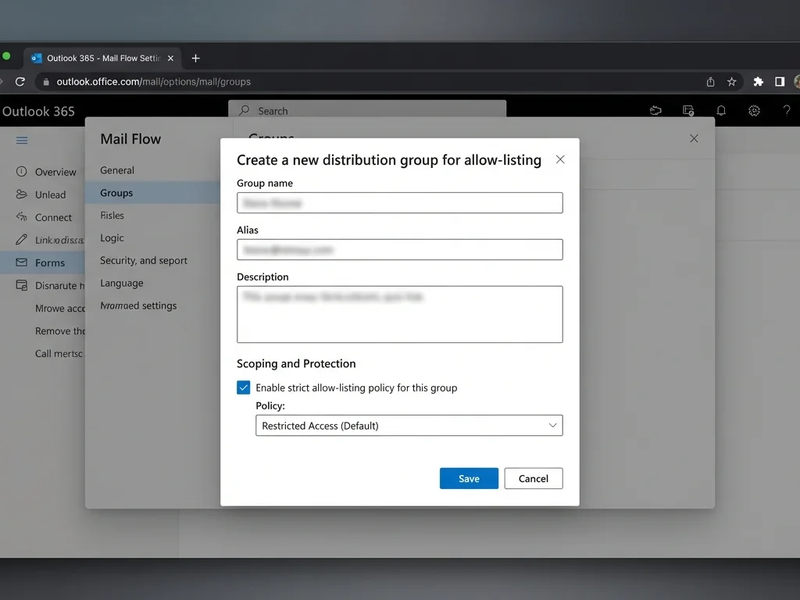The image size is (800, 600).
Task: Click the share icon in the address bar
Action: coord(710,81)
